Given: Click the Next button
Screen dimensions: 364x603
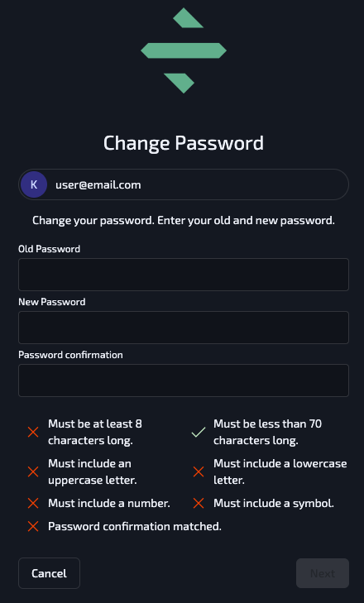Looking at the screenshot, I should coord(323,573).
